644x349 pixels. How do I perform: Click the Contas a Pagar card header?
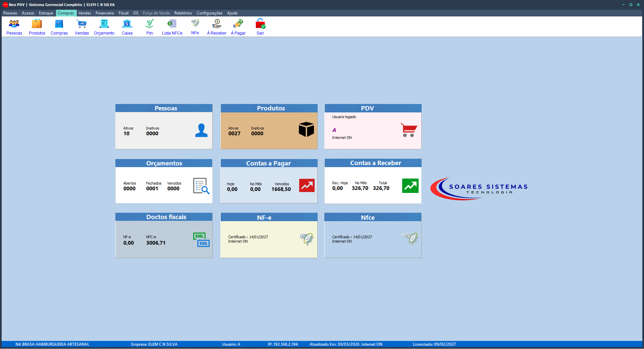269,163
